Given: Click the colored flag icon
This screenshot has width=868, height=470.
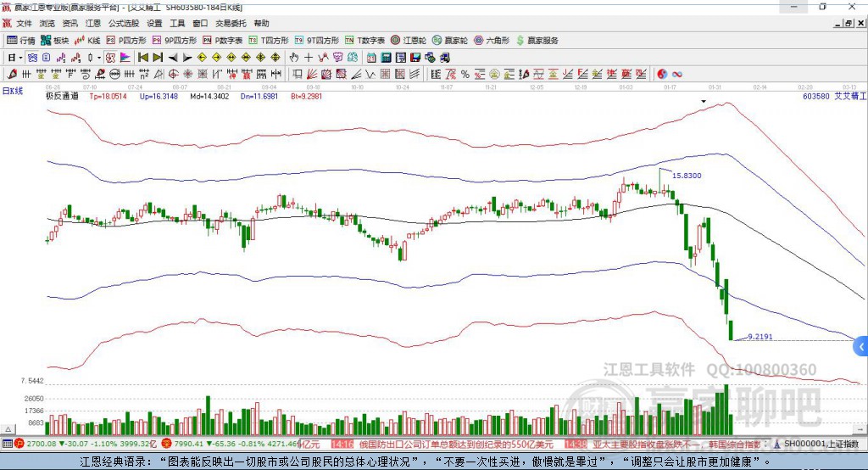Looking at the screenshot, I should click(125, 58).
